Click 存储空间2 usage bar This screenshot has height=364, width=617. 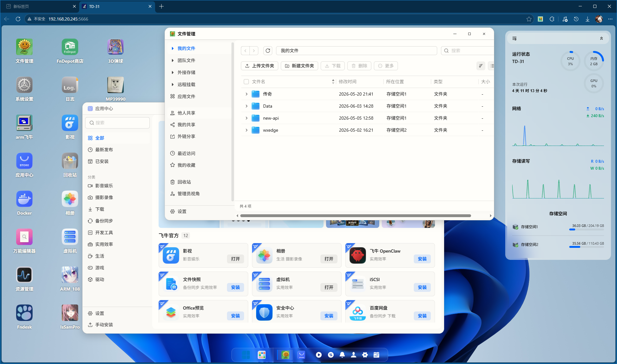[587, 247]
